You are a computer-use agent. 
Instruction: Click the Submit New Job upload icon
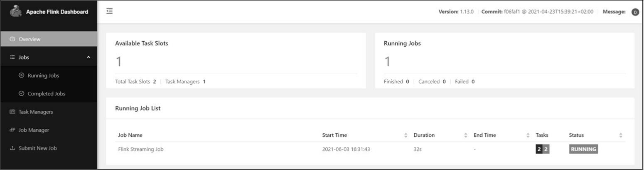(12, 148)
